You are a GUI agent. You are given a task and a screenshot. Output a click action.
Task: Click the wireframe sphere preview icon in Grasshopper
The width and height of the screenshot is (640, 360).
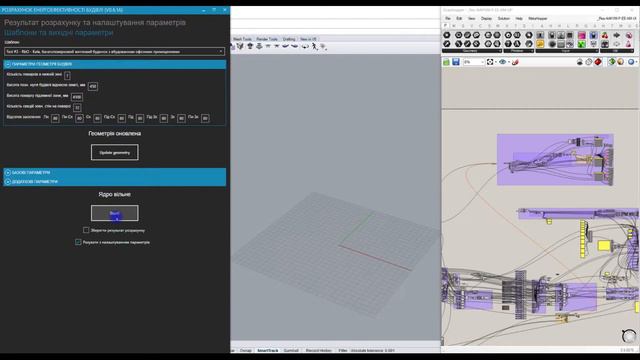click(589, 62)
